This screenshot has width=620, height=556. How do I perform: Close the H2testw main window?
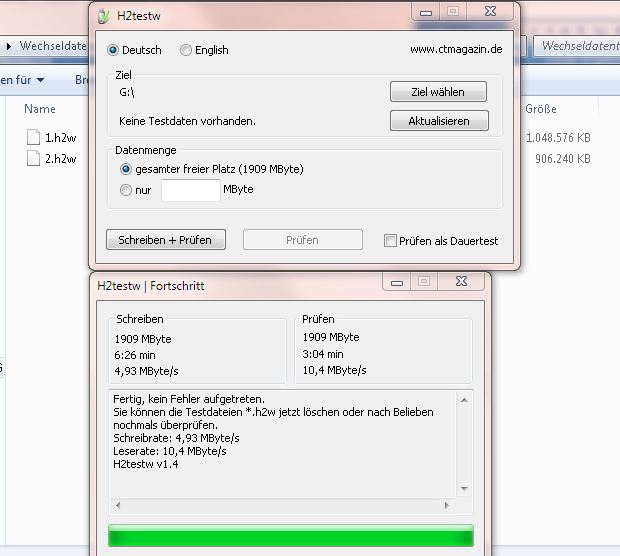[x=490, y=11]
